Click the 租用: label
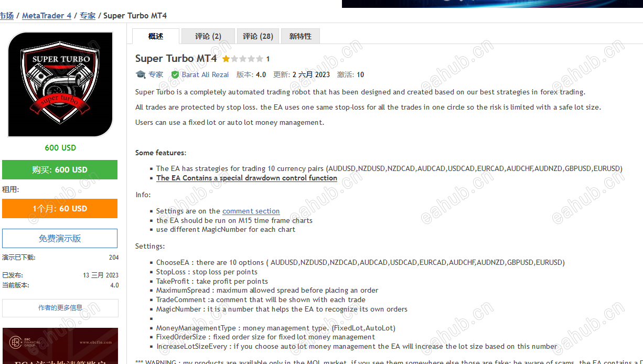Image resolution: width=643 pixels, height=364 pixels. (x=10, y=189)
